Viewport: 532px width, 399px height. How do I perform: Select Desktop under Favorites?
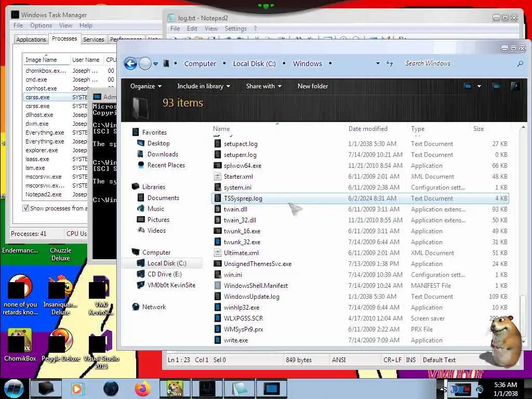(158, 143)
